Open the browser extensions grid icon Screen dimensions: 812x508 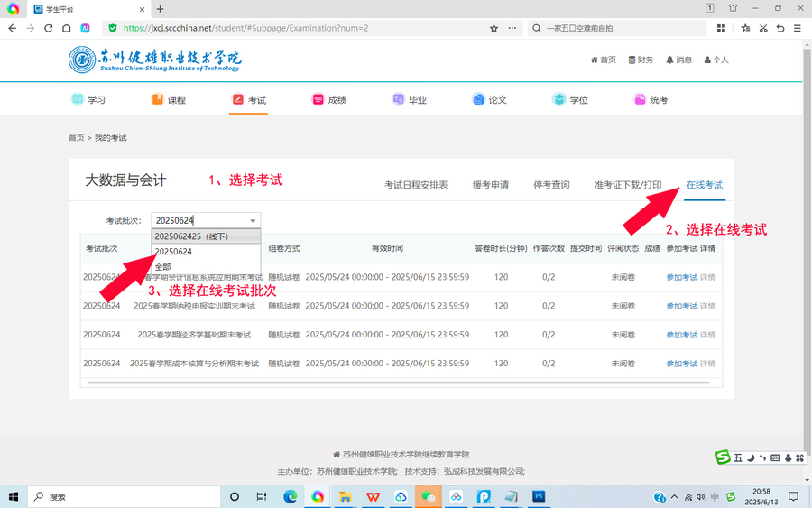point(721,29)
